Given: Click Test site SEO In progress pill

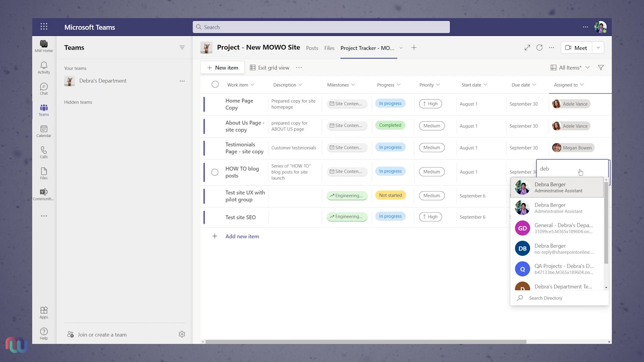Looking at the screenshot, I should click(390, 217).
